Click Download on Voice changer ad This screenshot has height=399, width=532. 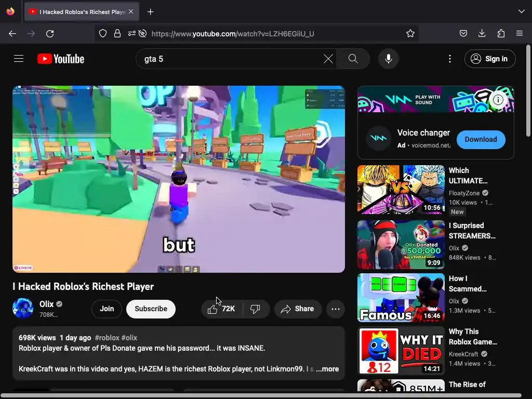click(481, 139)
